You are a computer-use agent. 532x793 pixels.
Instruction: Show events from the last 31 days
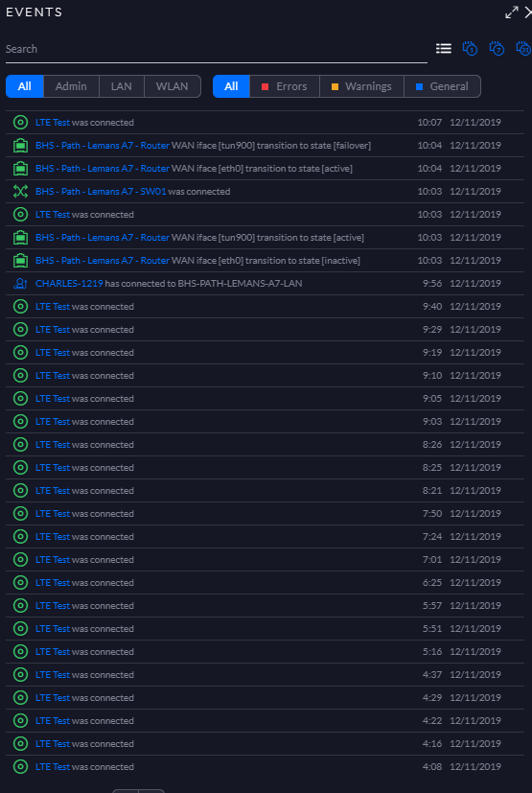[523, 49]
